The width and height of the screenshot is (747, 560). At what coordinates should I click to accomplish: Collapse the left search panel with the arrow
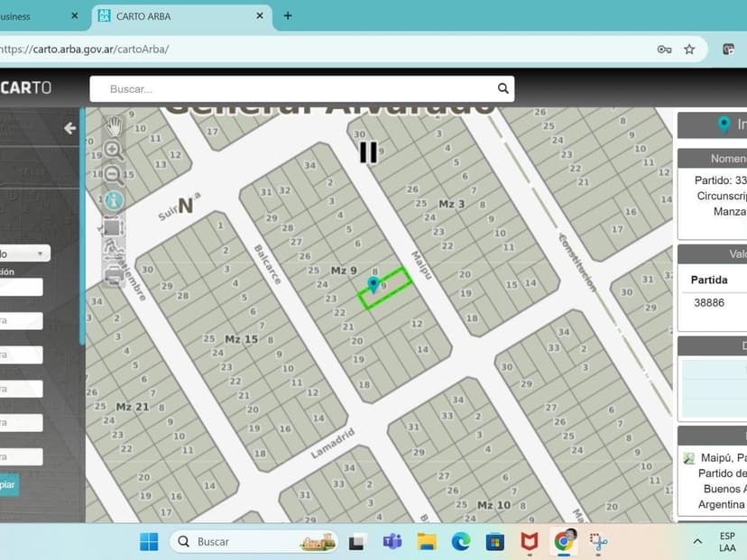coord(69,128)
